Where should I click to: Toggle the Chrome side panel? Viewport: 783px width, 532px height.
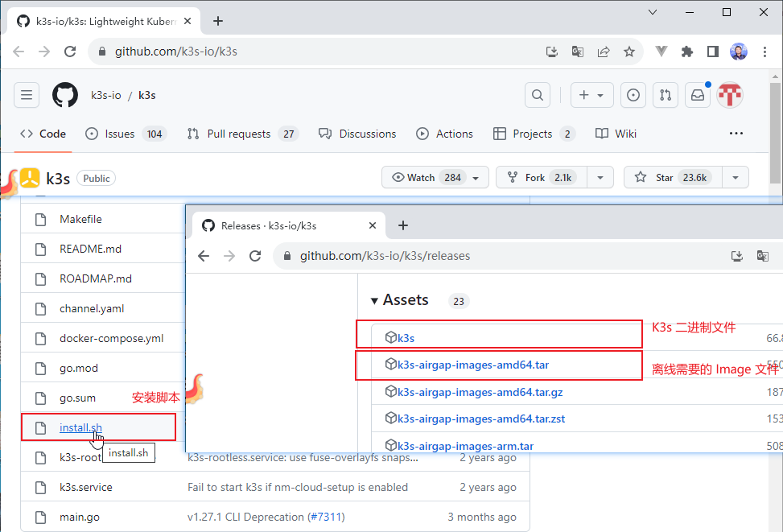pos(713,52)
